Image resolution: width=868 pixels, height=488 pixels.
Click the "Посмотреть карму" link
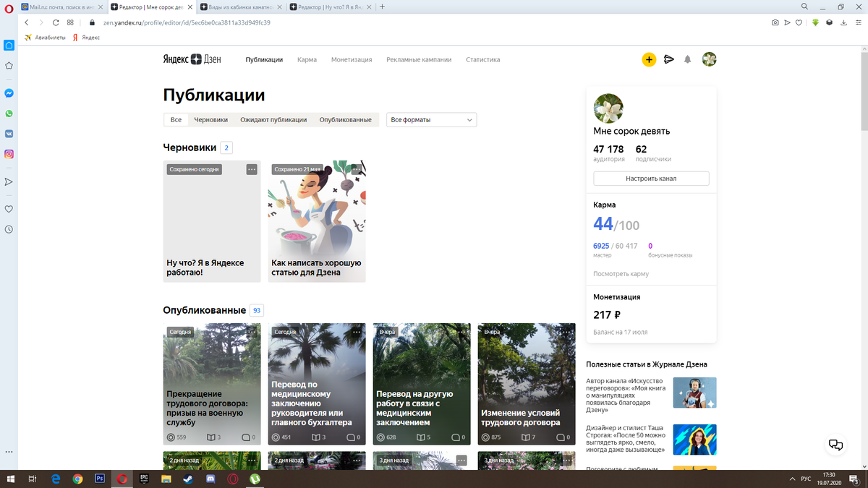pos(621,274)
